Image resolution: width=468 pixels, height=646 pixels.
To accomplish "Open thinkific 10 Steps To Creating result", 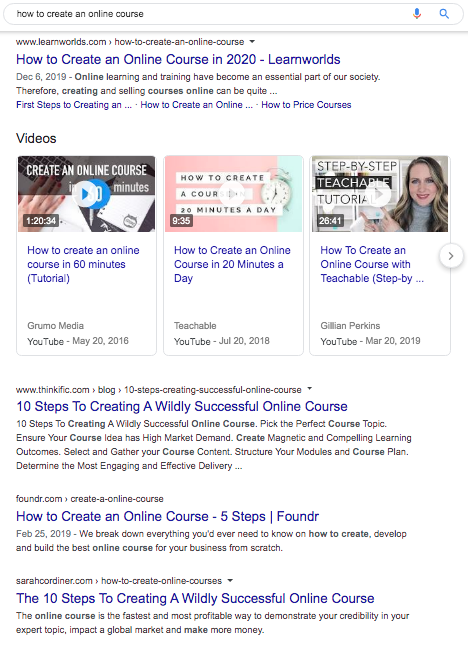I will click(x=182, y=406).
